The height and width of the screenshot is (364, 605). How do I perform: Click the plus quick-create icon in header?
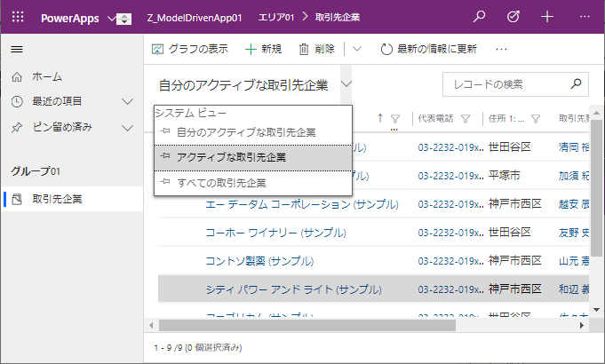pos(547,17)
